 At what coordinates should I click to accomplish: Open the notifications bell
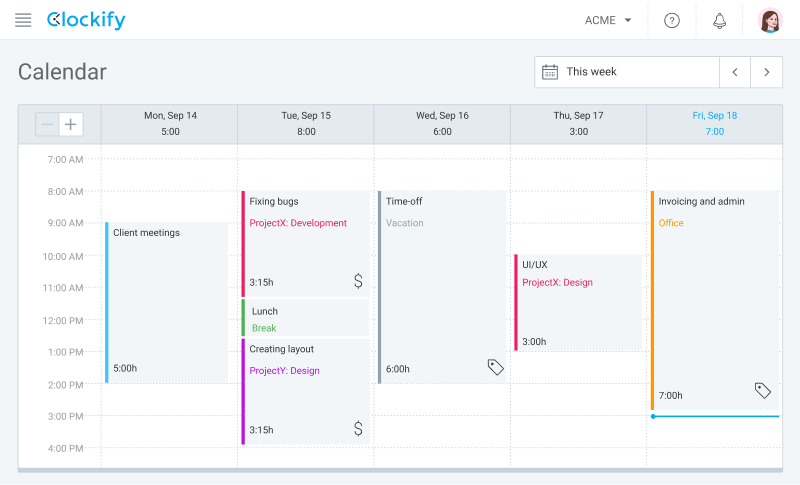point(719,20)
